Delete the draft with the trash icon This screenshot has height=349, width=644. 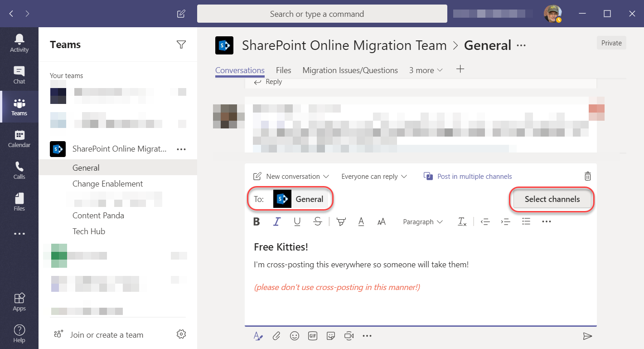click(587, 176)
